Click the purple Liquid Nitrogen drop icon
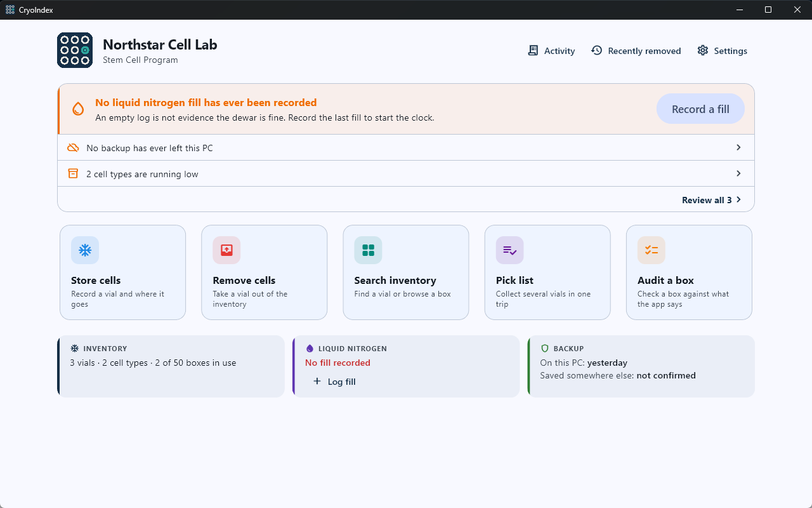The width and height of the screenshot is (812, 508). click(310, 349)
